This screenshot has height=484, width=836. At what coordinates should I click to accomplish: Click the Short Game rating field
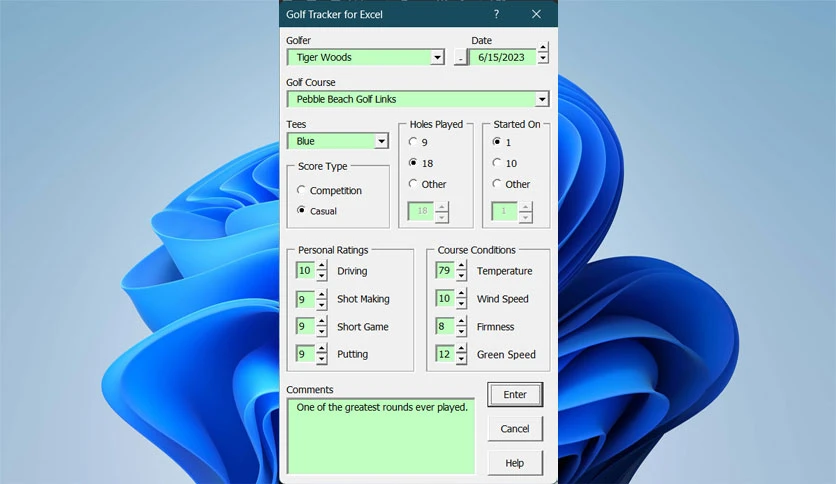306,326
